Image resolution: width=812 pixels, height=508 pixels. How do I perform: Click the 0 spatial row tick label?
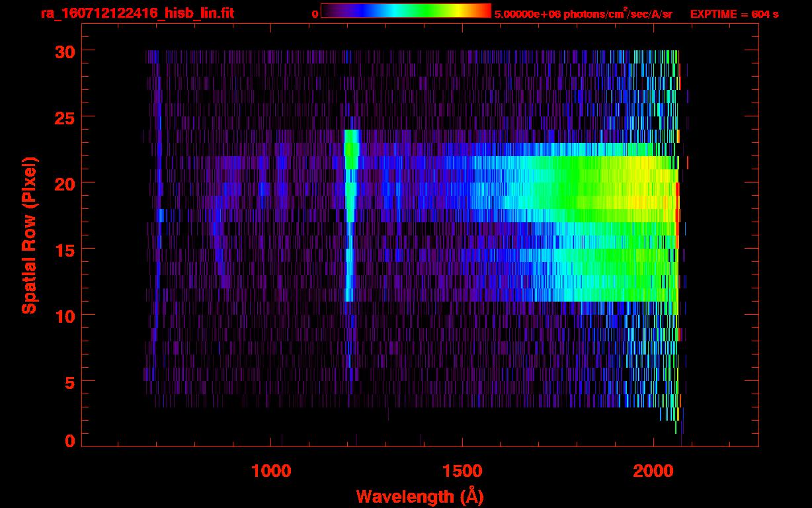(x=69, y=441)
